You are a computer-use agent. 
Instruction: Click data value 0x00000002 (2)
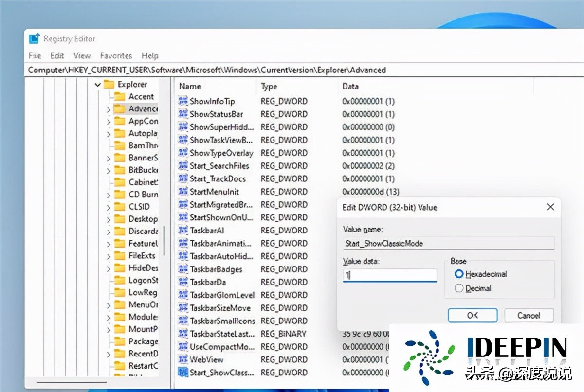[x=368, y=166]
